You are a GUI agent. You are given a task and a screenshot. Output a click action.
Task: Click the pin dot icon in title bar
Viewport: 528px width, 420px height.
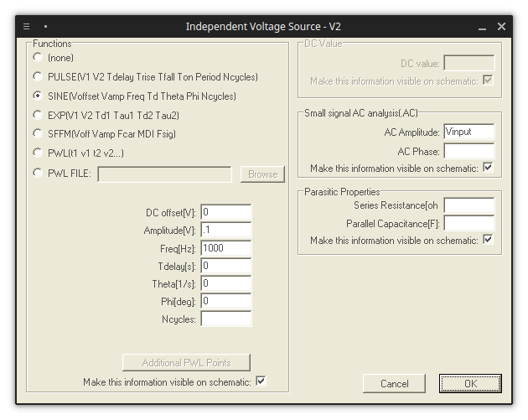(45, 26)
